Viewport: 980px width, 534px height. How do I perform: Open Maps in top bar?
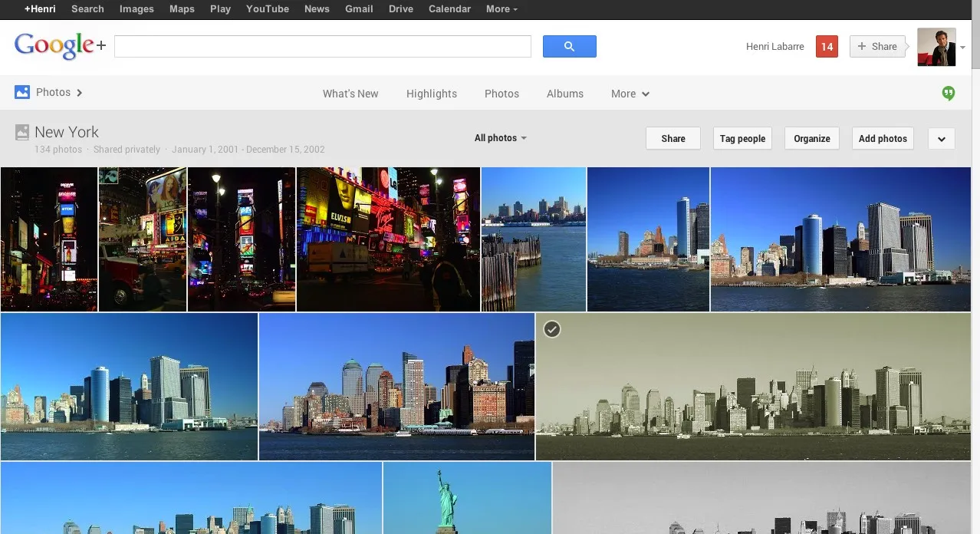(182, 9)
